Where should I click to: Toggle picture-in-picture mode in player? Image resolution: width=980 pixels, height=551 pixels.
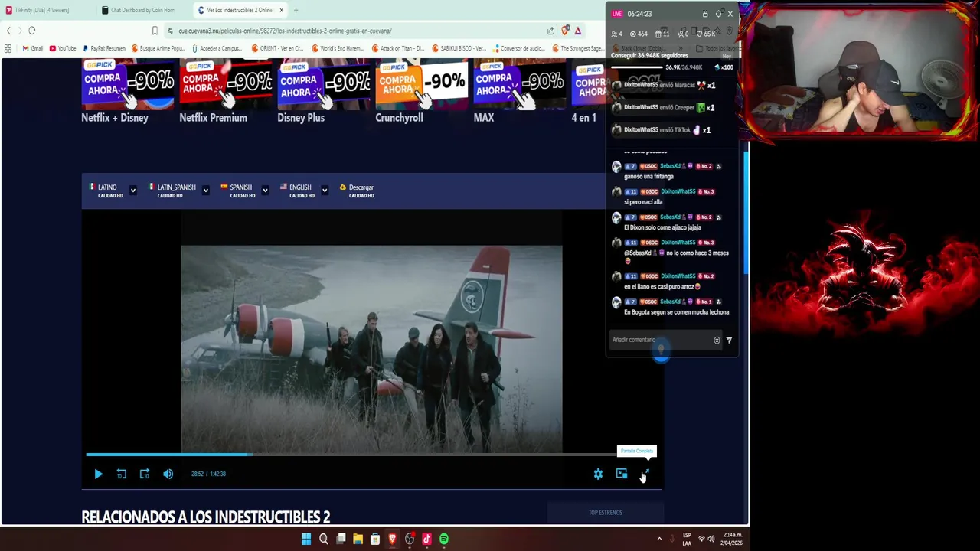tap(622, 474)
